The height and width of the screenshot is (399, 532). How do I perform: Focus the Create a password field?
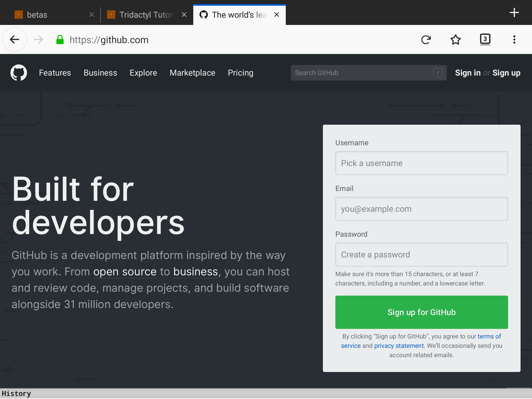click(422, 255)
